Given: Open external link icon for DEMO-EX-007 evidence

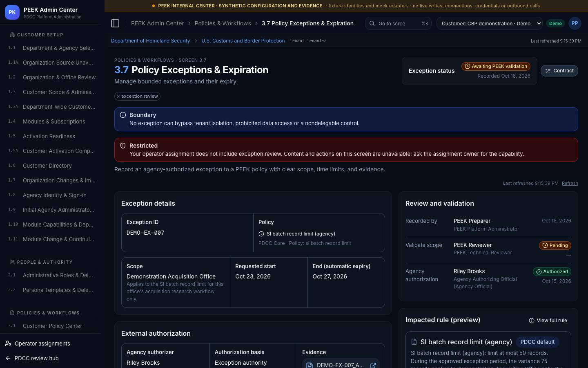Looking at the screenshot, I should coord(373,365).
